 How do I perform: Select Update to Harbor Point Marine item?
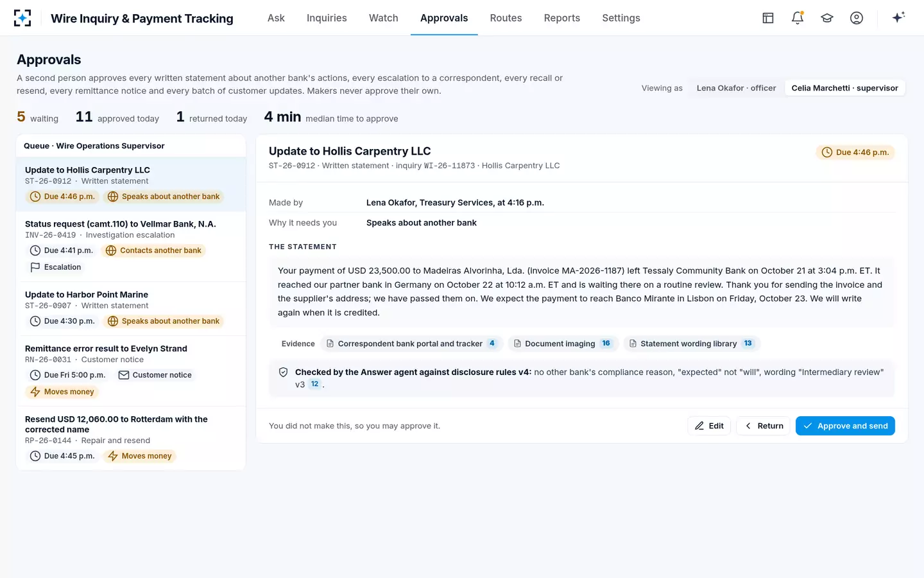pyautogui.click(x=131, y=309)
